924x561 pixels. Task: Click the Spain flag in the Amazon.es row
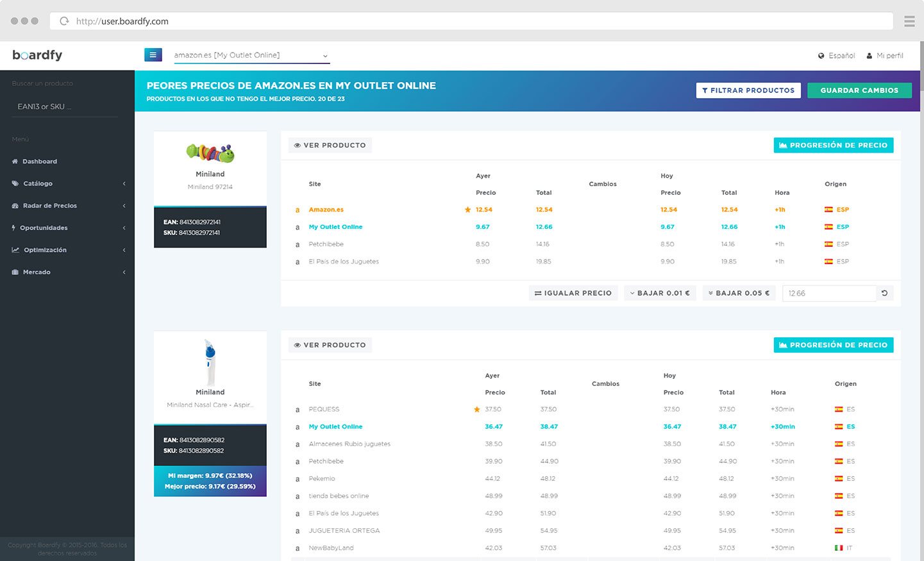click(828, 210)
